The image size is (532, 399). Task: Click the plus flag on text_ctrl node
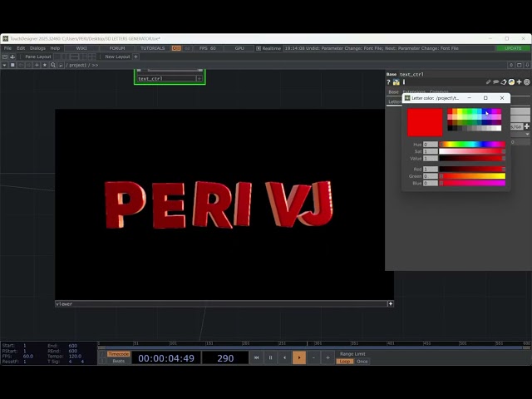pyautogui.click(x=199, y=79)
